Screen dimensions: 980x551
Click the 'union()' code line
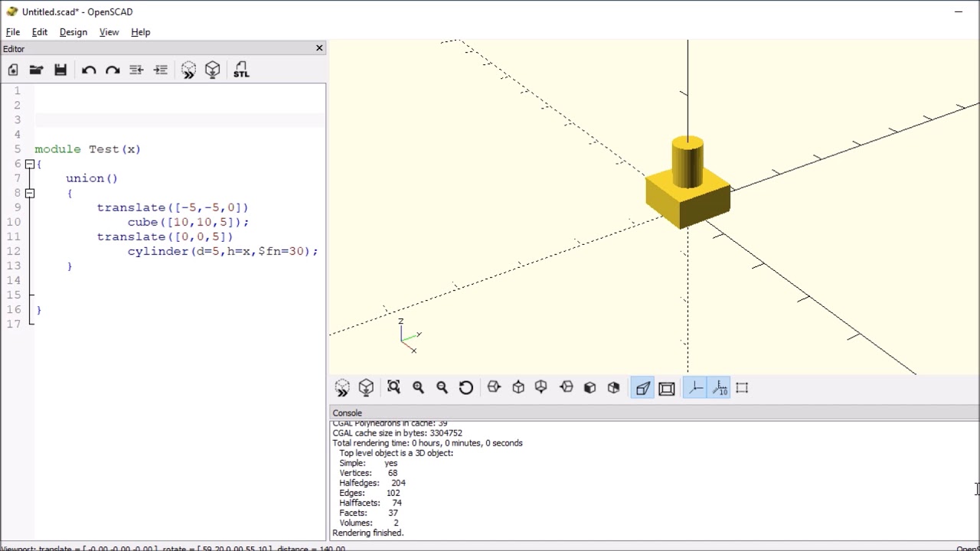click(x=92, y=178)
